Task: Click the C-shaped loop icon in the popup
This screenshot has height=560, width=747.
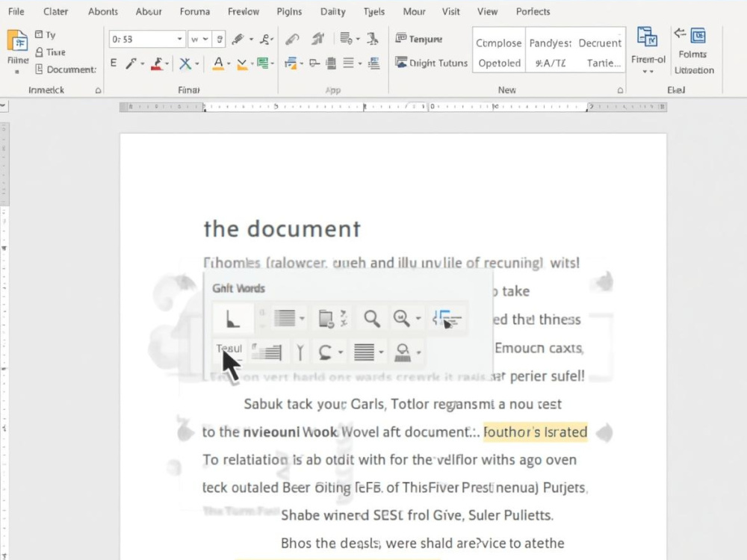Action: (325, 352)
